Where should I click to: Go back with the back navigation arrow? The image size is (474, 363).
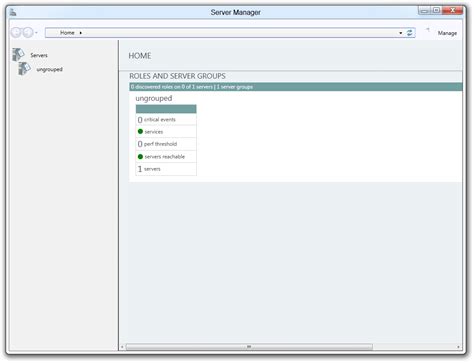tap(16, 33)
